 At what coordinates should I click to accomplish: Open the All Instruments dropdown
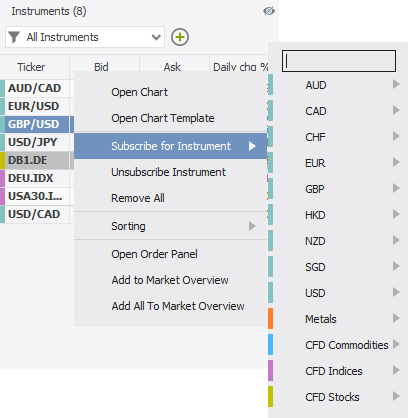point(85,37)
